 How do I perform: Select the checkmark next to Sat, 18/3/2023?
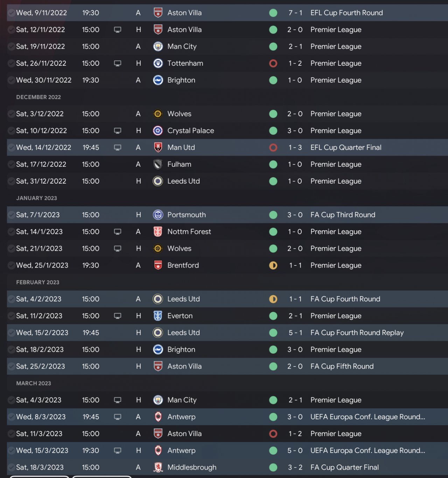click(x=11, y=467)
